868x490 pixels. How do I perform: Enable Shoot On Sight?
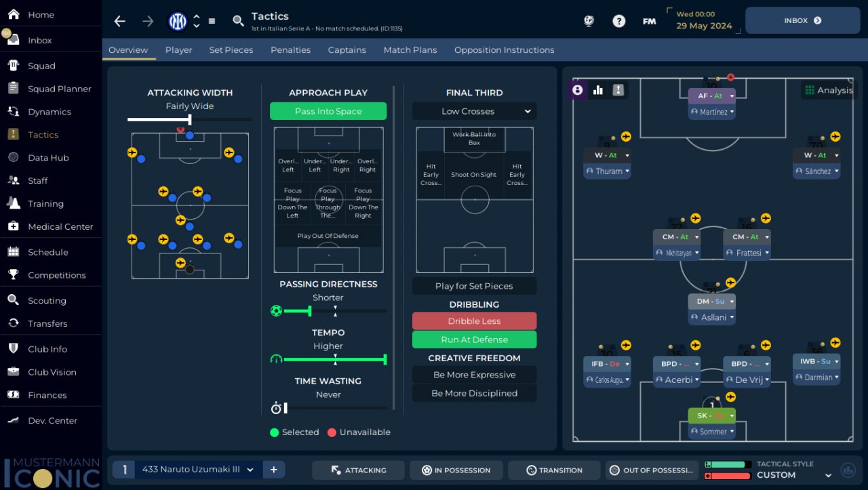click(x=474, y=174)
